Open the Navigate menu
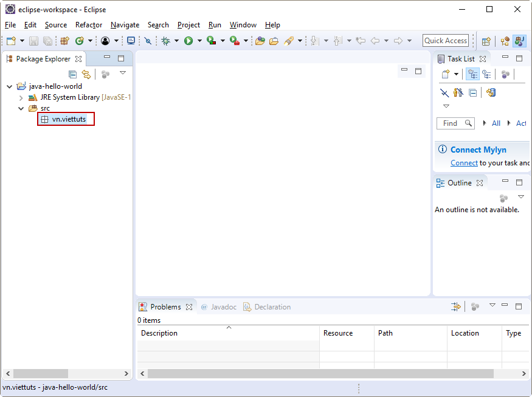Viewport: 532px width, 397px height. tap(125, 25)
